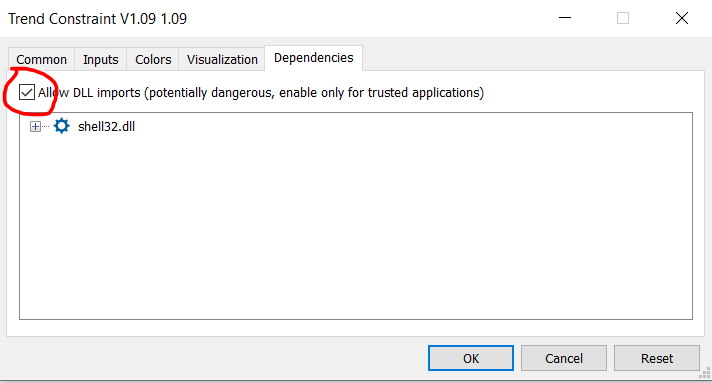Click the greyed-out maximize box icon

(623, 18)
